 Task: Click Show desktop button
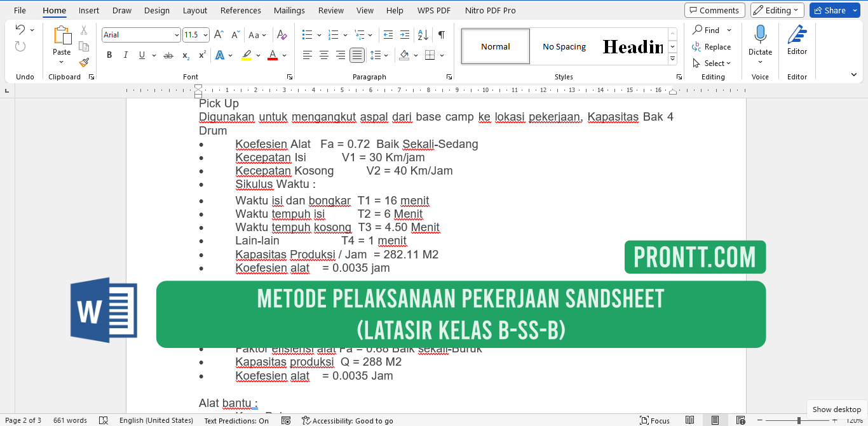(837, 409)
